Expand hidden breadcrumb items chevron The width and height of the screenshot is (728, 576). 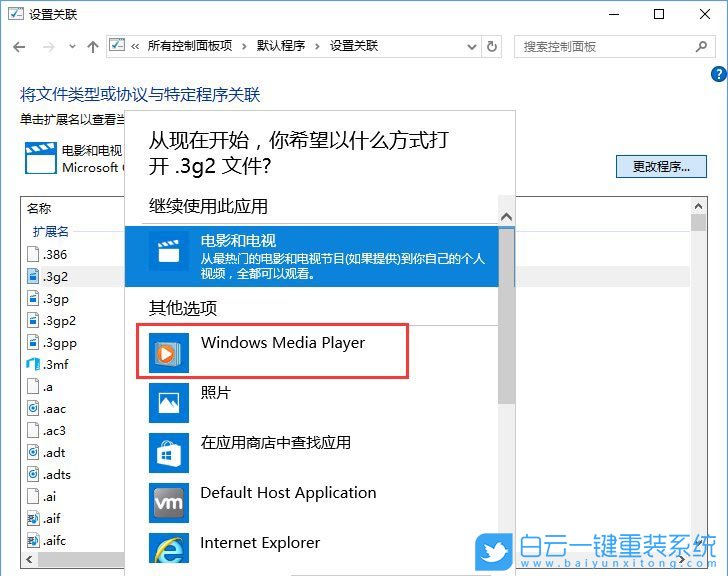click(135, 46)
